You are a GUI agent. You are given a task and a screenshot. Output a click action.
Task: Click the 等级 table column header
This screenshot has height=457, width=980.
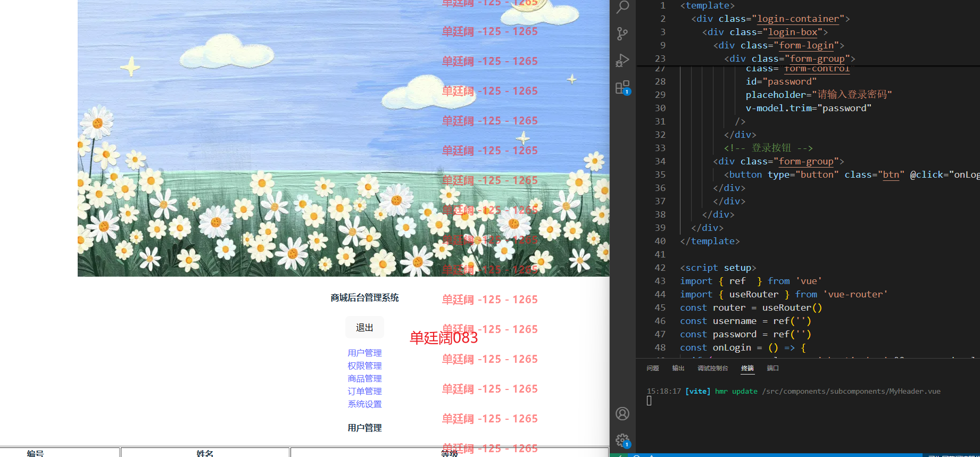point(450,453)
